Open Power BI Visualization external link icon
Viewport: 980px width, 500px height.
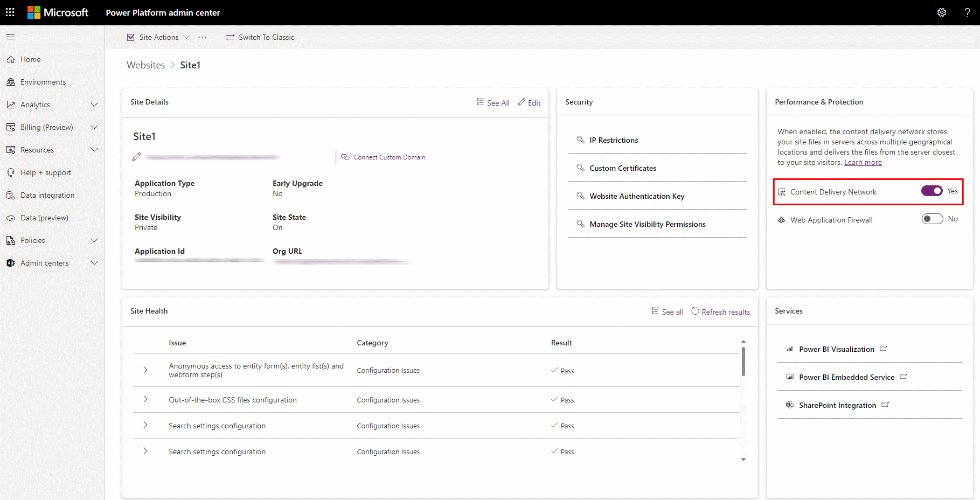coord(884,349)
